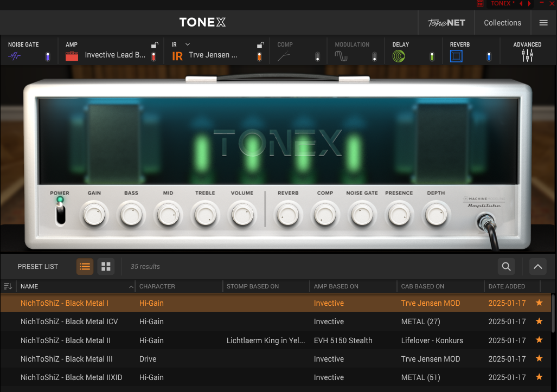Viewport: 557px width, 392px height.
Task: Open the Trve Jensen IR selector
Action: (x=213, y=55)
